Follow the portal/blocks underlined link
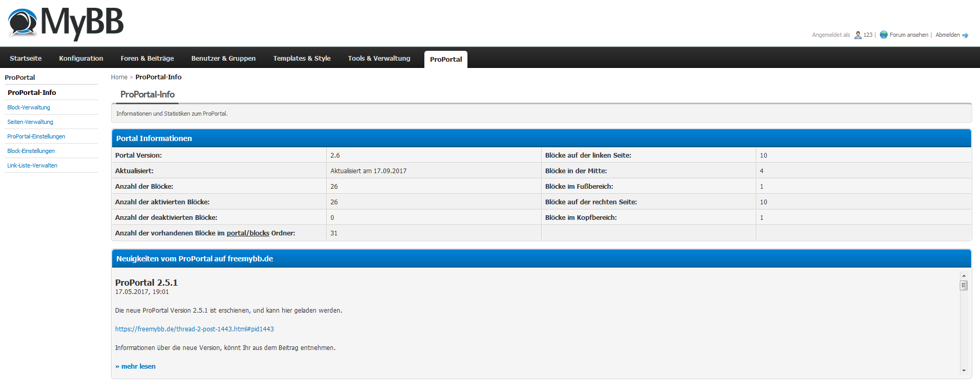 pyautogui.click(x=248, y=233)
